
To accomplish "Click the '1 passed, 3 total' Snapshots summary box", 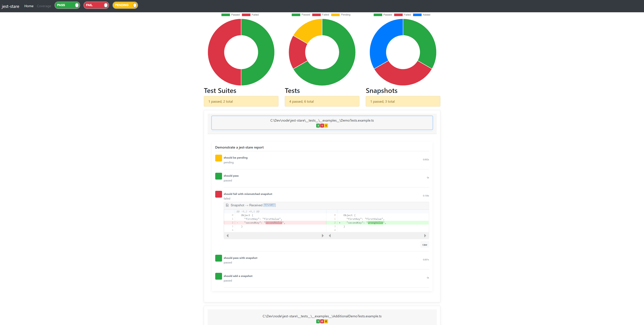I will [x=403, y=101].
